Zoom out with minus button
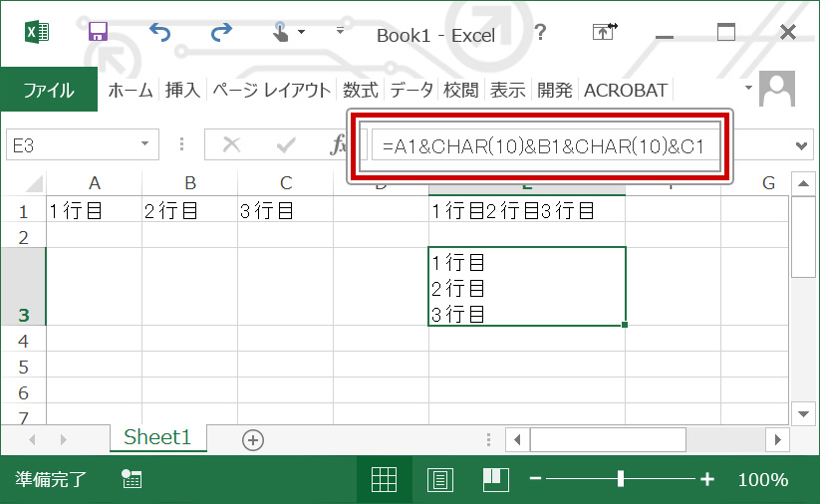 (x=535, y=478)
